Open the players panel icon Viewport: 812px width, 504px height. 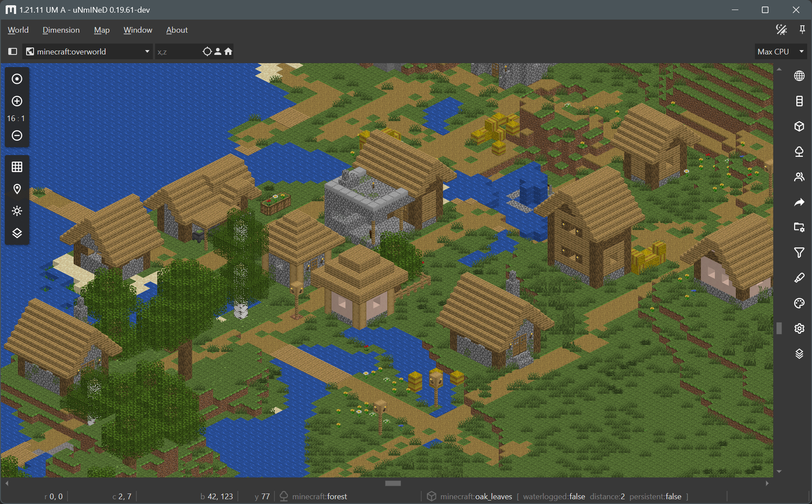[799, 177]
